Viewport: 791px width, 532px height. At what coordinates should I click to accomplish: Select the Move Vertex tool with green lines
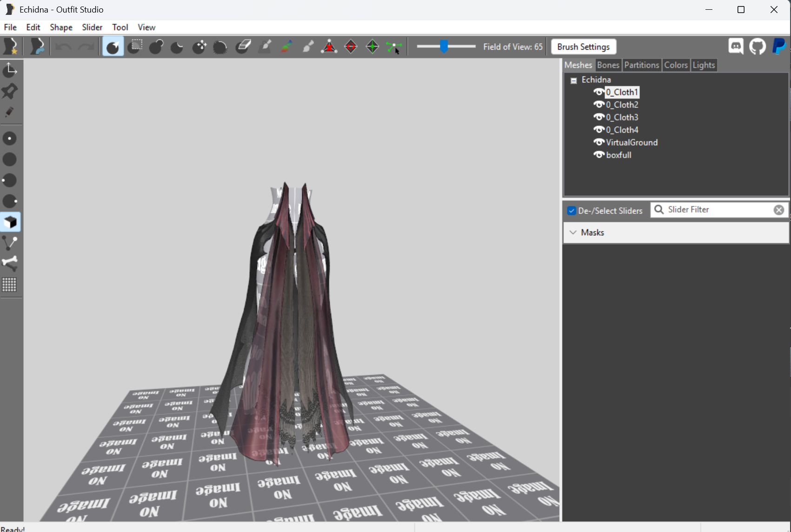click(x=394, y=47)
